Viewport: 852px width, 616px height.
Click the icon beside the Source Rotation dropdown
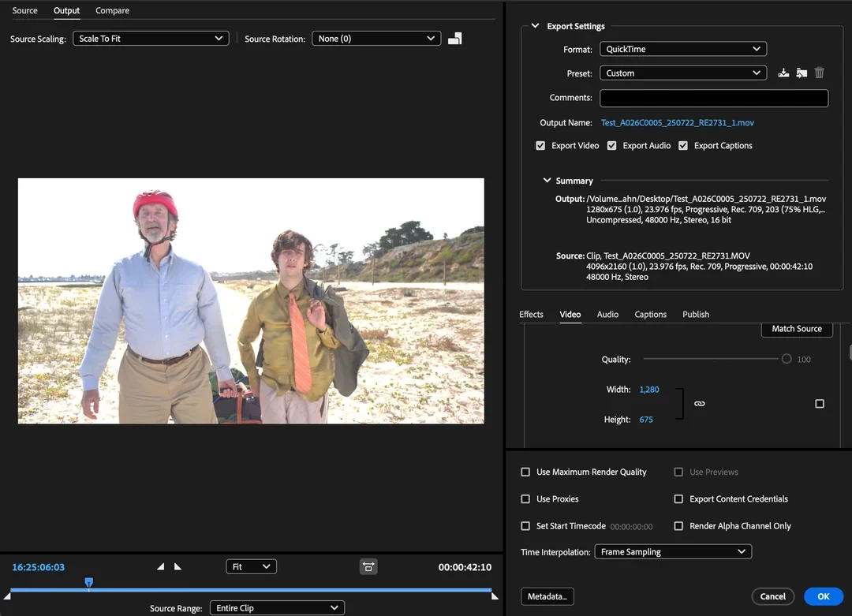pyautogui.click(x=455, y=39)
